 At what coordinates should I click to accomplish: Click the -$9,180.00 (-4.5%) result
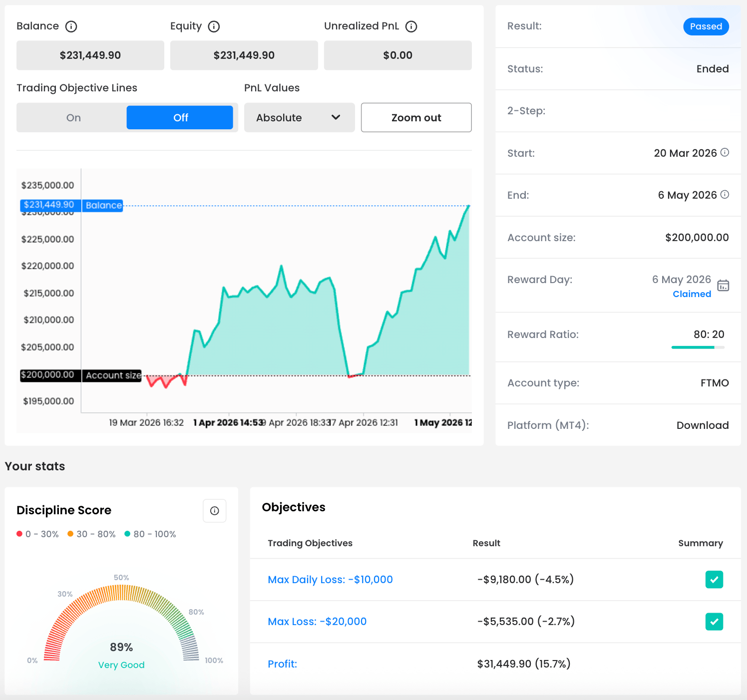click(x=525, y=580)
